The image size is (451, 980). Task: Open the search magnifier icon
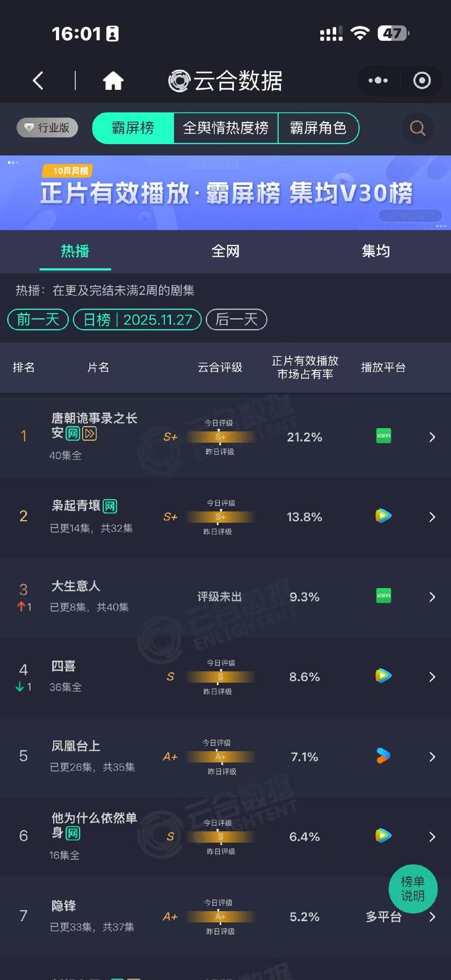[x=417, y=128]
